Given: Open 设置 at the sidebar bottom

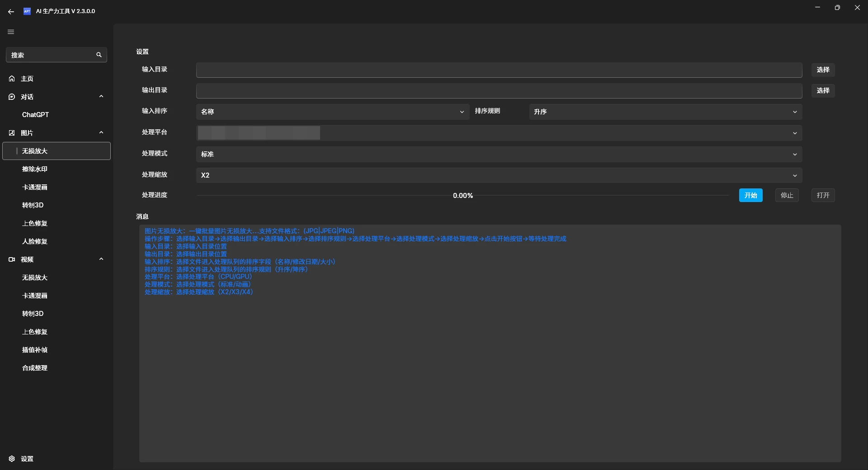Looking at the screenshot, I should 27,459.
